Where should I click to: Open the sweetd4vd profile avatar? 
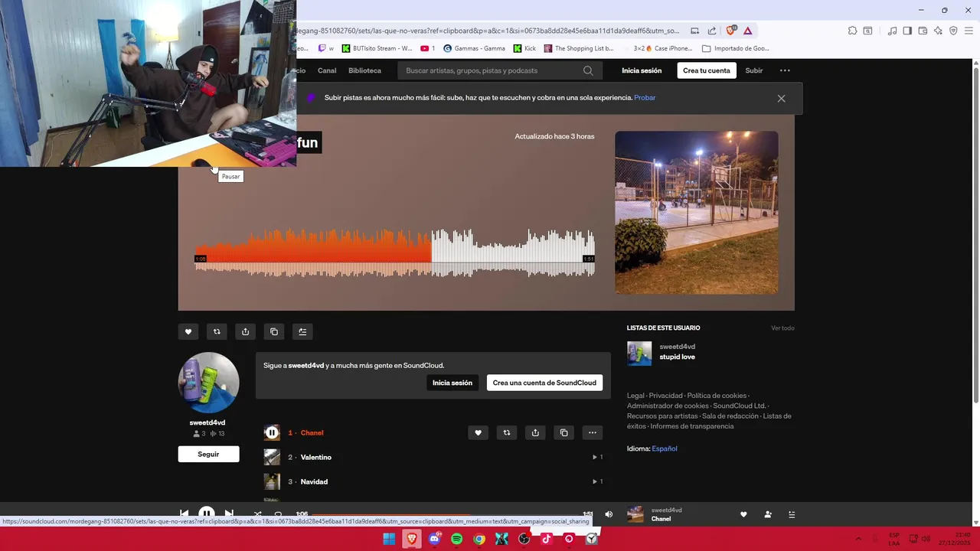(208, 383)
